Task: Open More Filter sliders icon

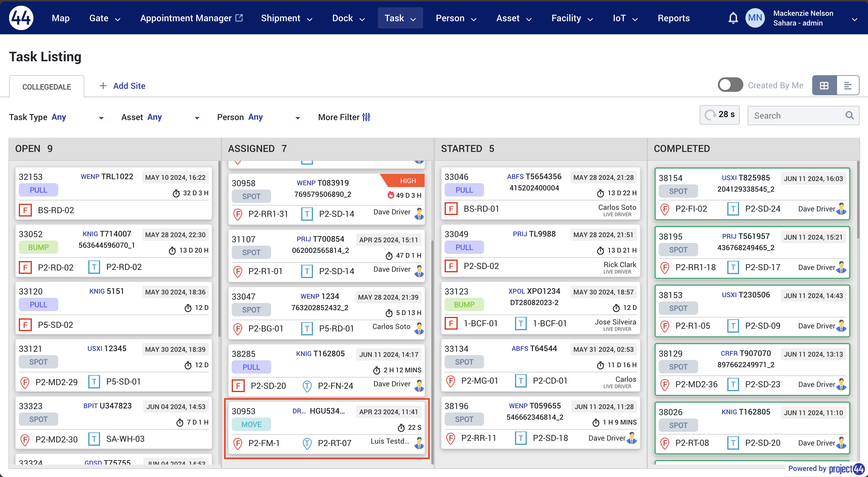Action: (366, 117)
